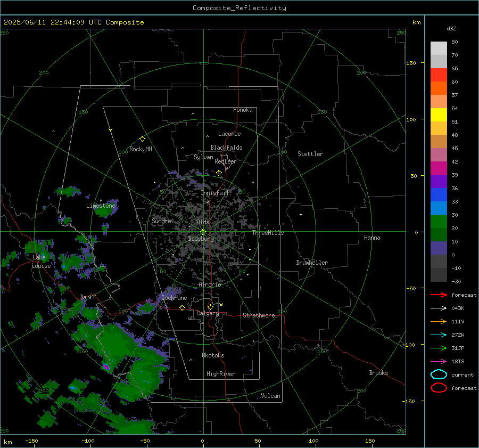Click the Limestone label
The width and height of the screenshot is (479, 448).
[x=101, y=206]
